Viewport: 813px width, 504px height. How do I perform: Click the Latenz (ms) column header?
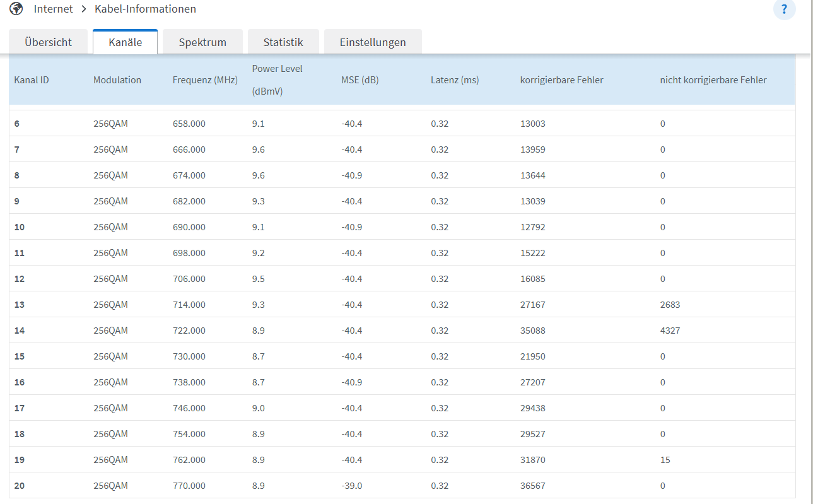click(455, 80)
